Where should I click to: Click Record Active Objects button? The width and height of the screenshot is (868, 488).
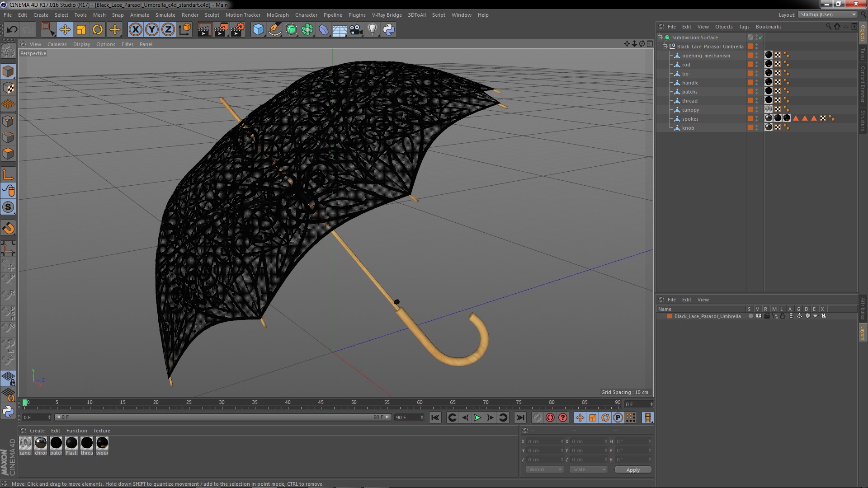[x=537, y=418]
